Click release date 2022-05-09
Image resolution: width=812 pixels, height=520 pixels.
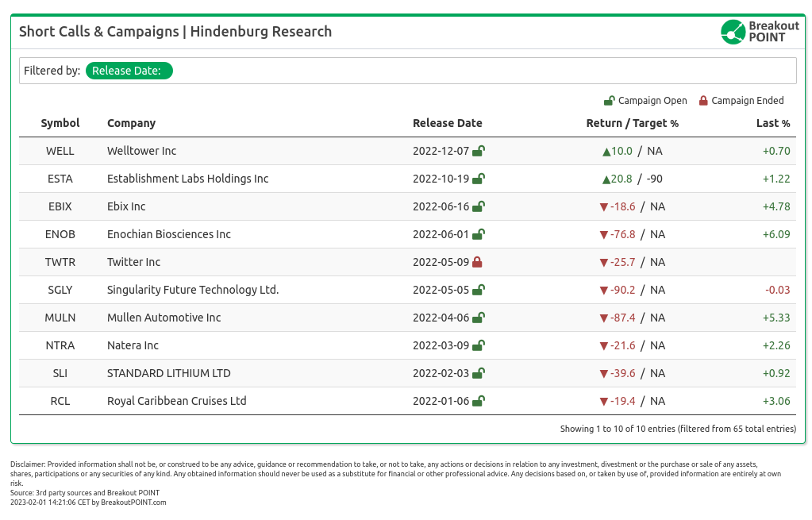click(x=441, y=263)
